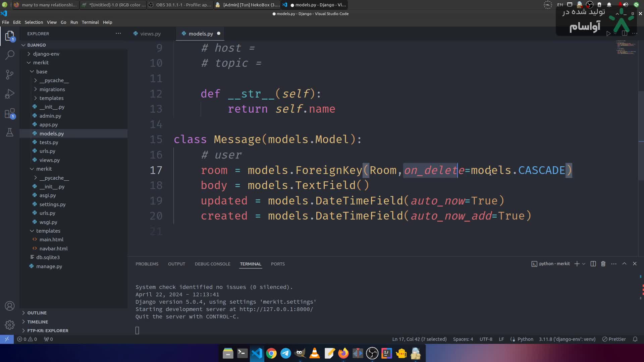Open Testing flask icon in activity bar

[10, 133]
